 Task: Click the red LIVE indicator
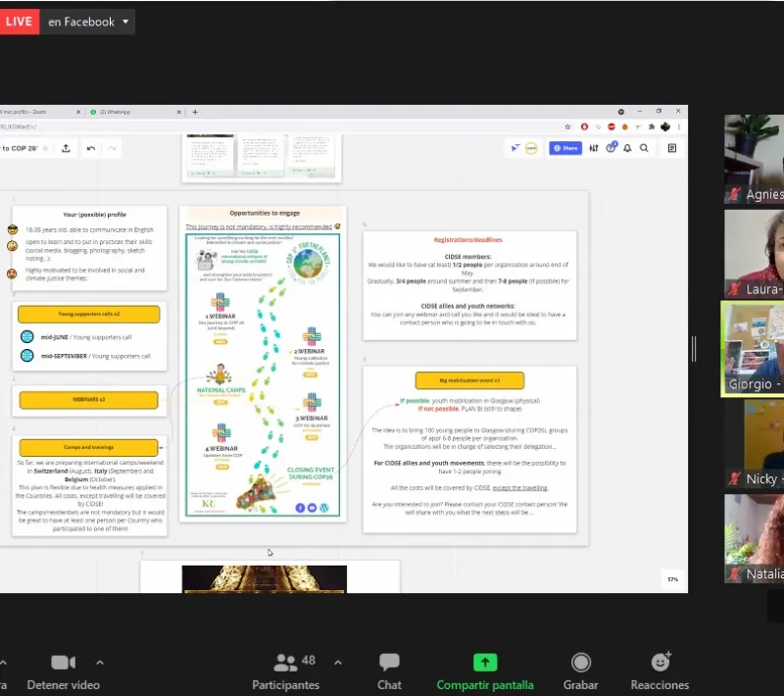pos(19,22)
